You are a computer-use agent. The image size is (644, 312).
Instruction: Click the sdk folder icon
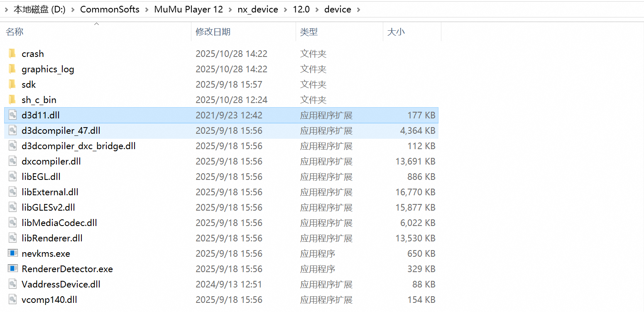pos(12,84)
